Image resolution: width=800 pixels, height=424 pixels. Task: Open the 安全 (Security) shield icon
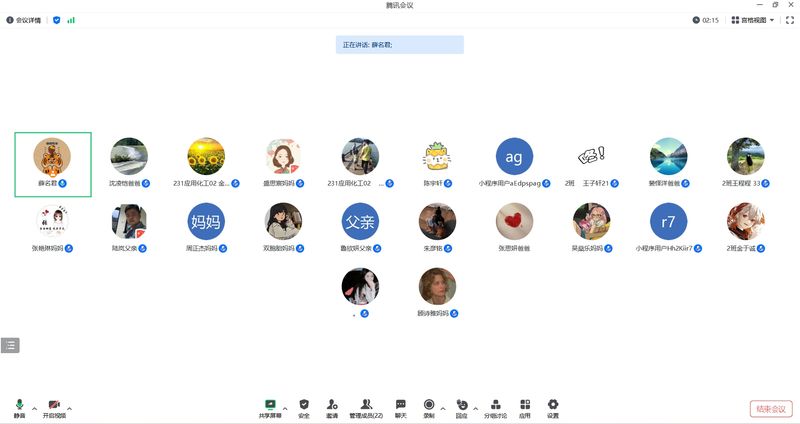pyautogui.click(x=304, y=407)
